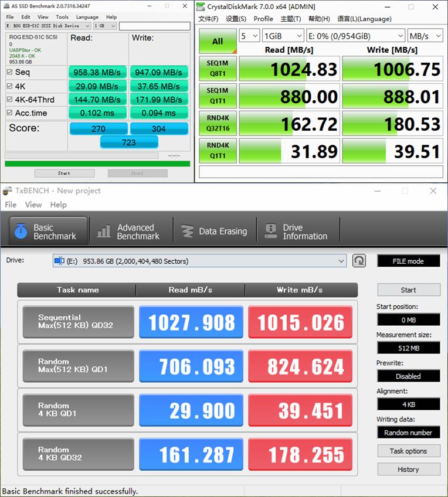Run the RND4K Q32T16 test
The width and height of the screenshot is (448, 497).
218,122
